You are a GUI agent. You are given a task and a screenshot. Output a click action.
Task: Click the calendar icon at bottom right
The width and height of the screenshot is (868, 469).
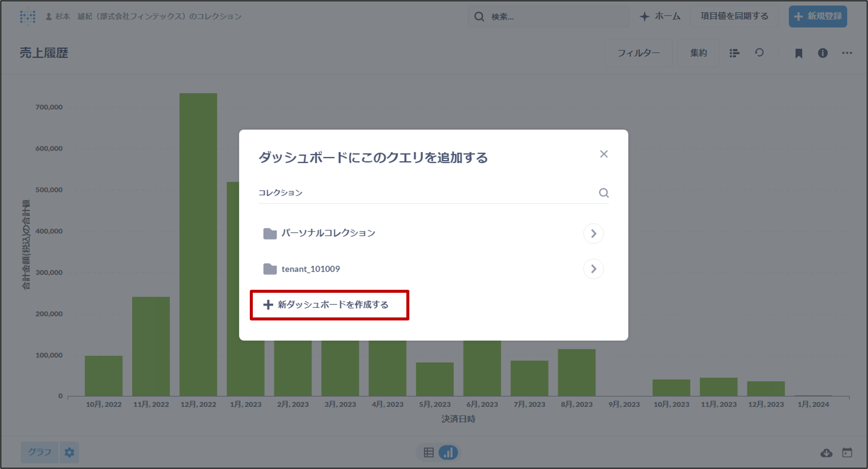tap(847, 452)
